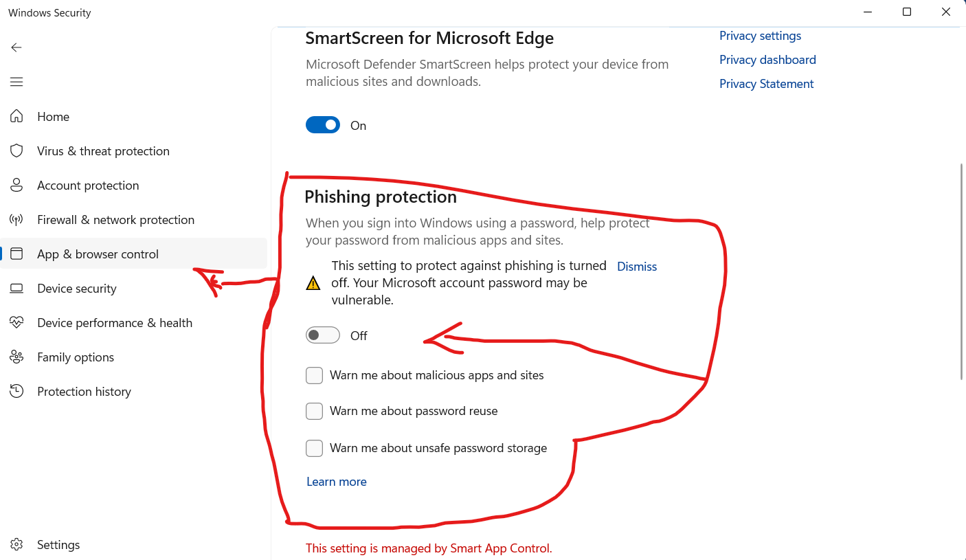Select the Virus & threat protection shield icon
The width and height of the screenshot is (966, 560).
[16, 150]
